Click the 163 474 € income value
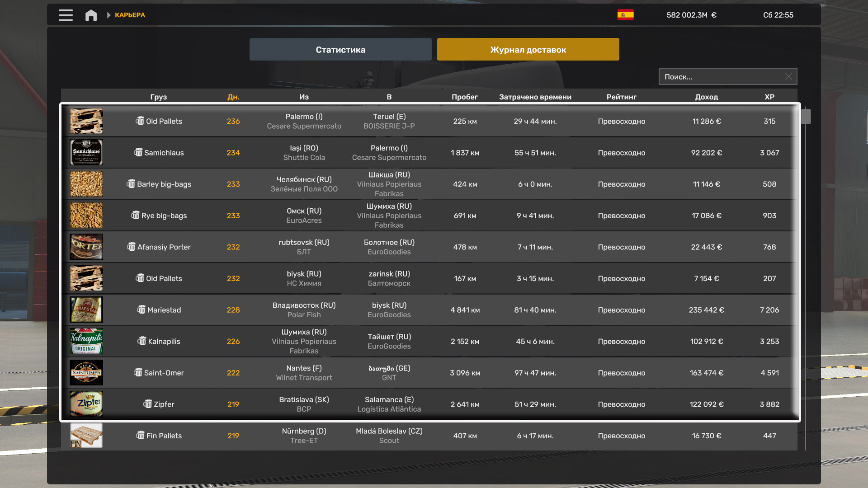 [707, 373]
